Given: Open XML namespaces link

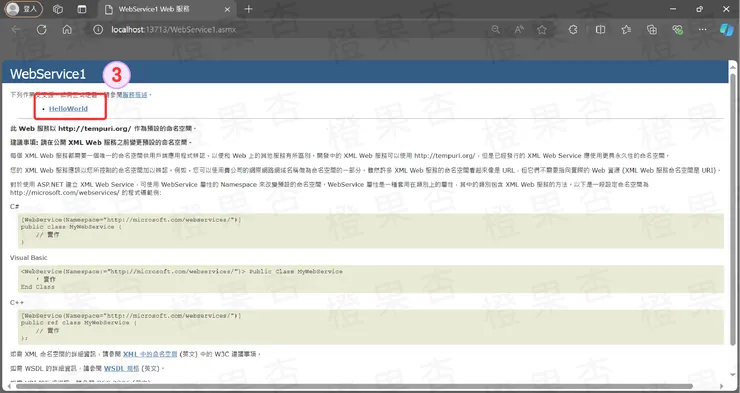Looking at the screenshot, I should pos(150,354).
